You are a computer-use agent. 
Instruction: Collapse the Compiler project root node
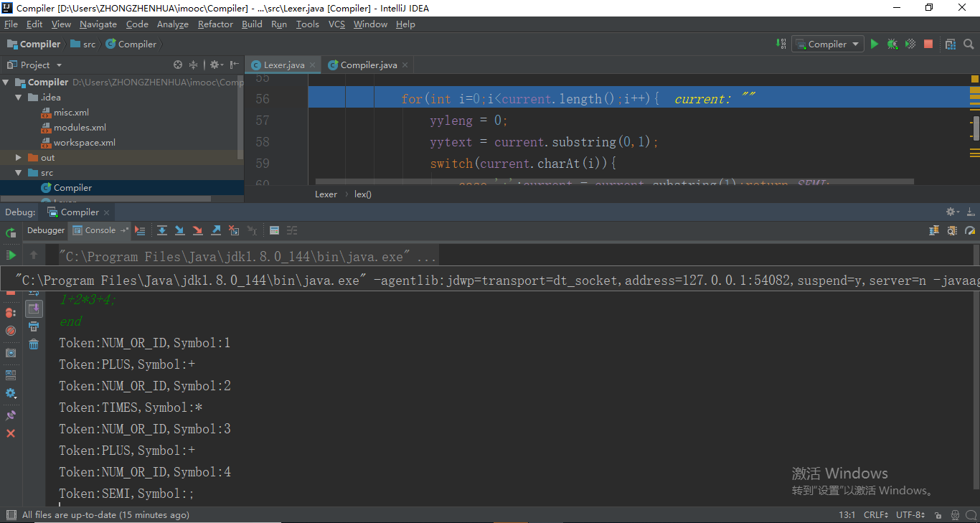pyautogui.click(x=7, y=82)
